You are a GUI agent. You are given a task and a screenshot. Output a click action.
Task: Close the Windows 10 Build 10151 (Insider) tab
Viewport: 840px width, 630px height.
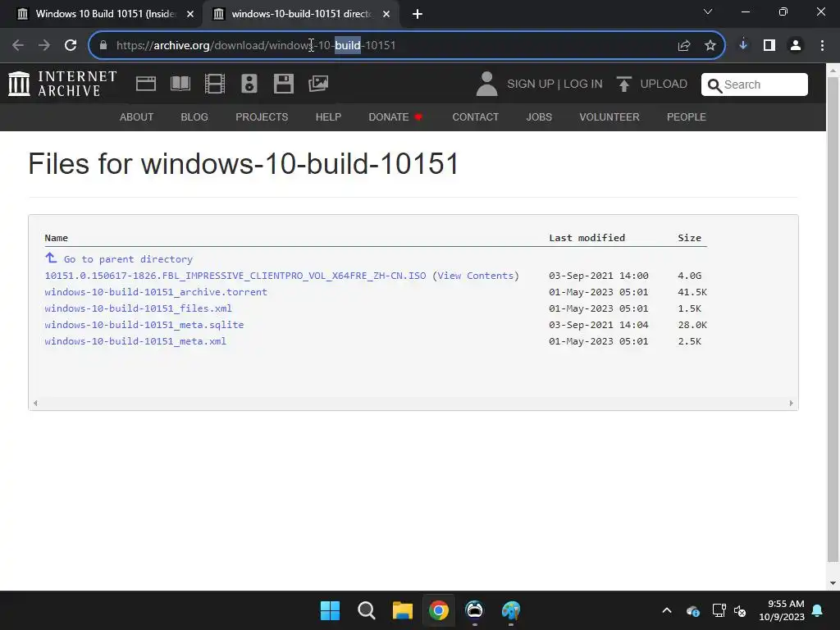pyautogui.click(x=190, y=14)
